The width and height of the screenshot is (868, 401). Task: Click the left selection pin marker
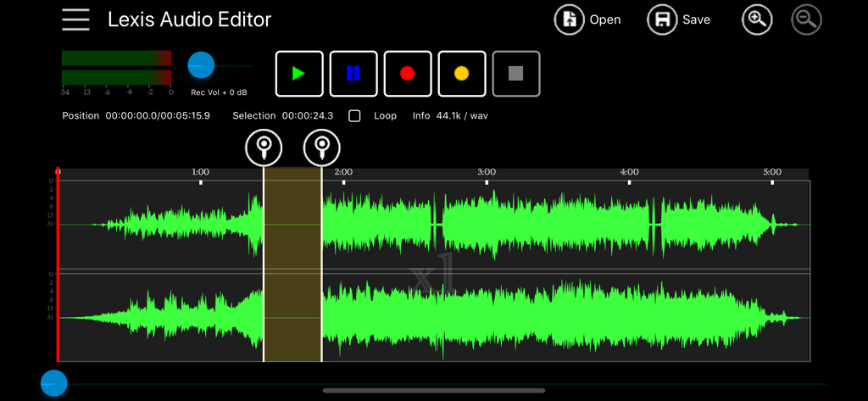pos(264,148)
